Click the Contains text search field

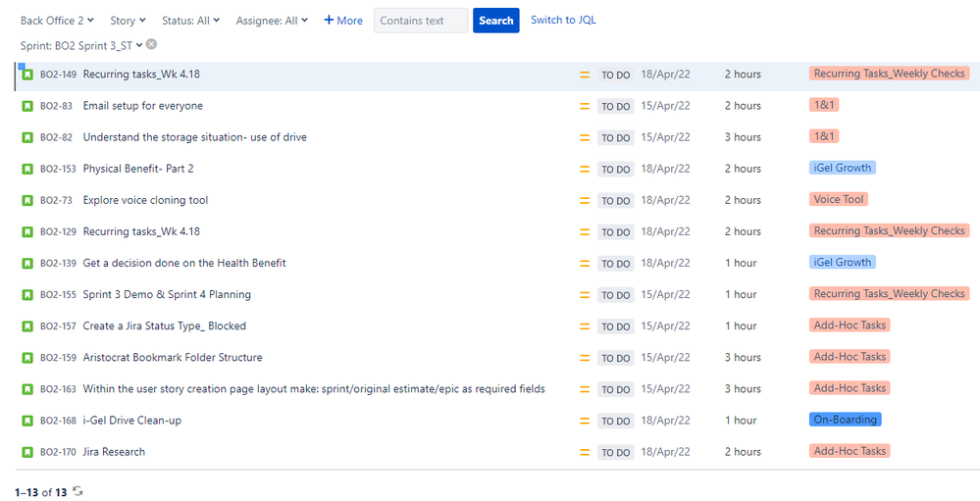[x=421, y=21]
